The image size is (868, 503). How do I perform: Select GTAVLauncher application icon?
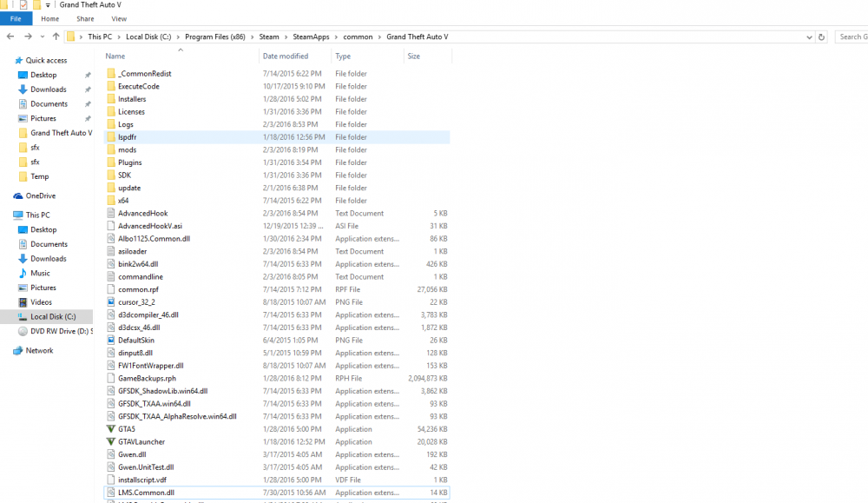tap(111, 441)
